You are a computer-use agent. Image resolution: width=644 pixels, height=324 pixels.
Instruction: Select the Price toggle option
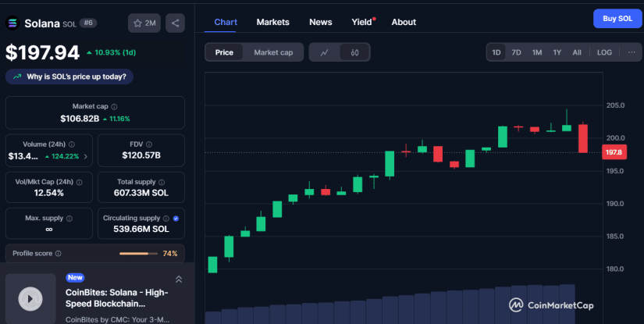coord(224,52)
